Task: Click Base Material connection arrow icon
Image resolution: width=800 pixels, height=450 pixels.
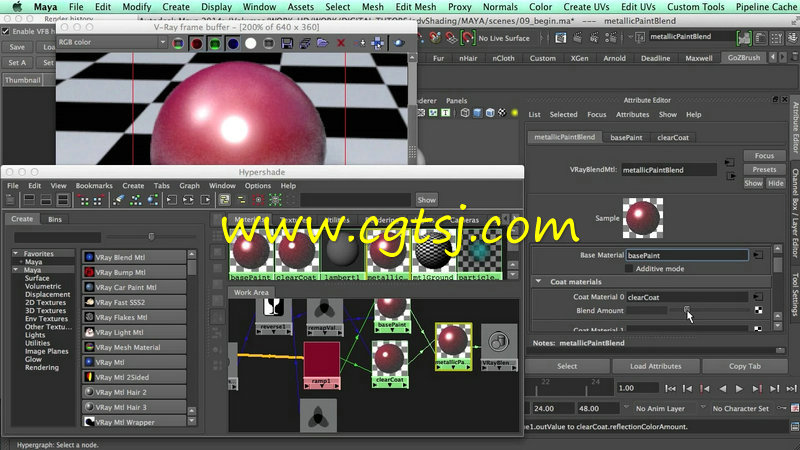Action: pos(758,255)
